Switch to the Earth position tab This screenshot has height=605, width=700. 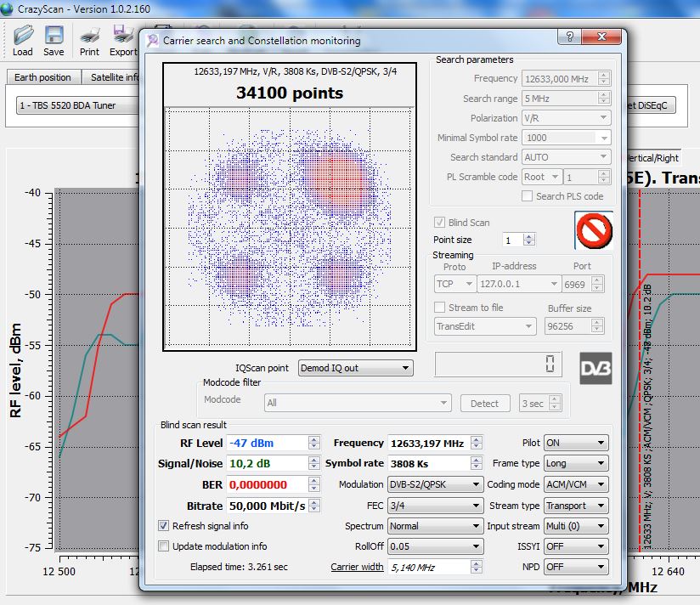click(x=42, y=77)
